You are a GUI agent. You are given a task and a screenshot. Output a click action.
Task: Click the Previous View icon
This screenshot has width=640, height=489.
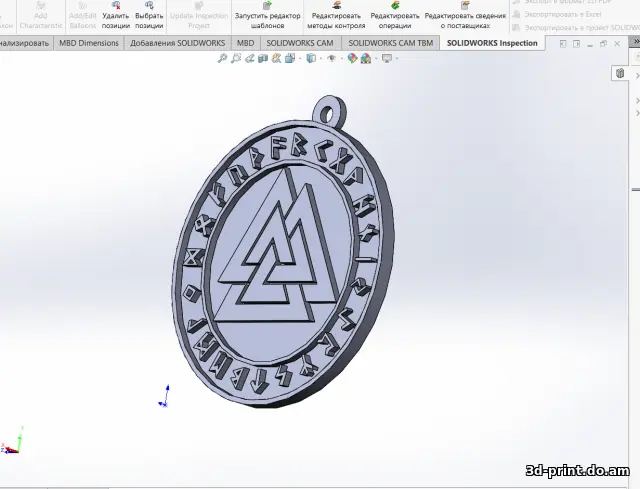249,58
